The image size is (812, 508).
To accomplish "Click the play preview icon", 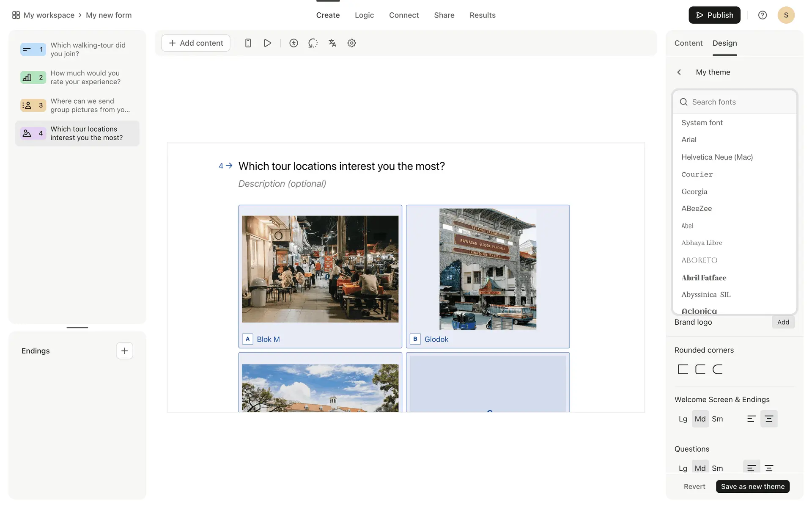I will 267,43.
